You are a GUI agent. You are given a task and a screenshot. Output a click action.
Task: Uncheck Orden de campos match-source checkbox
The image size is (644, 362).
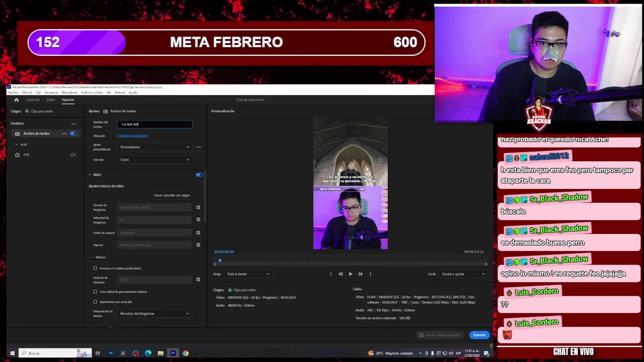coord(198,233)
